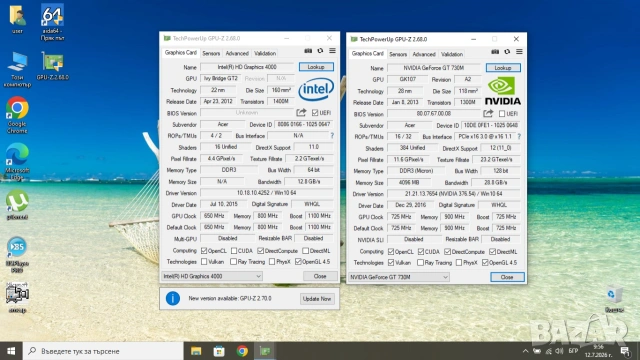The height and width of the screenshot is (360, 640).
Task: Click Bus Interface question mark in NVIDIA window
Action: (519, 136)
